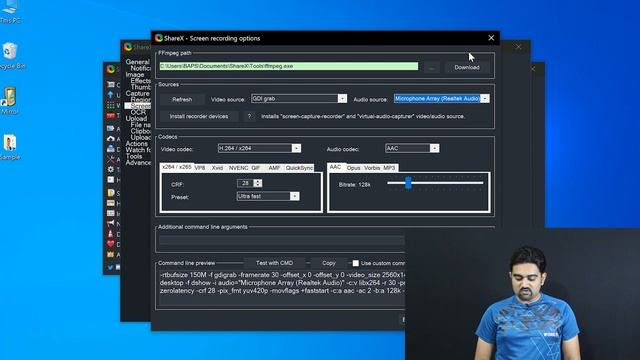Close the Screen recording options dialog
Image resolution: width=640 pixels, height=360 pixels.
[491, 38]
